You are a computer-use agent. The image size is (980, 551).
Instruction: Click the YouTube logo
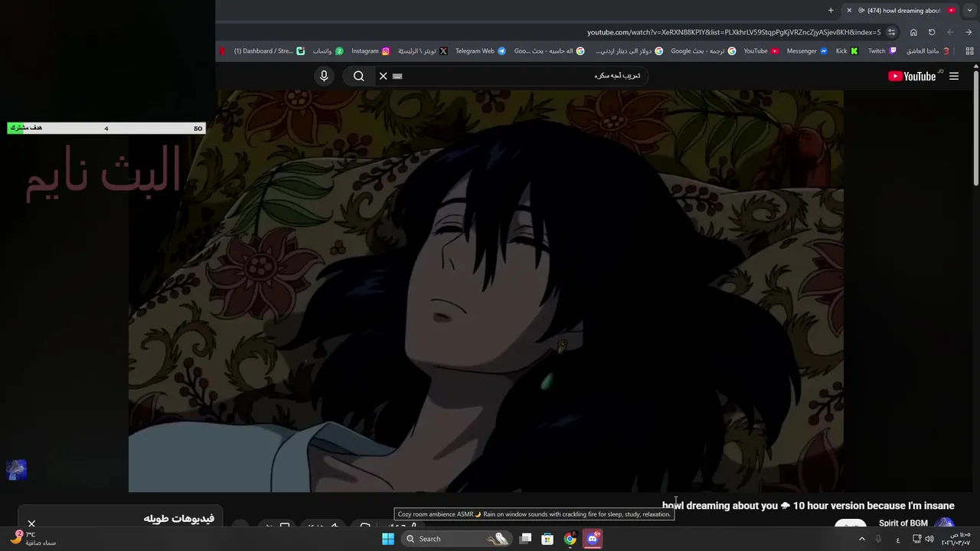(x=912, y=76)
